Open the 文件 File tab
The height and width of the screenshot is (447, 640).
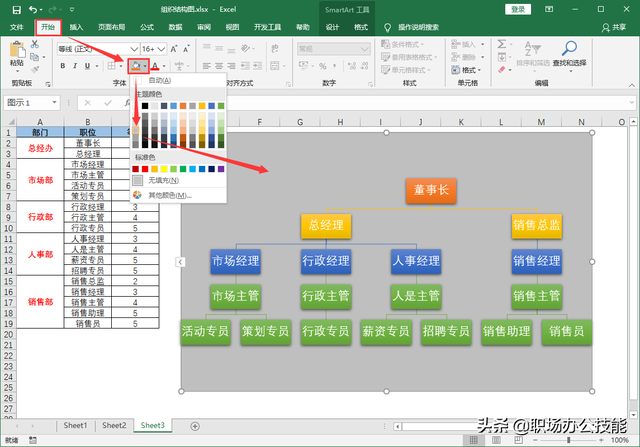click(x=17, y=27)
